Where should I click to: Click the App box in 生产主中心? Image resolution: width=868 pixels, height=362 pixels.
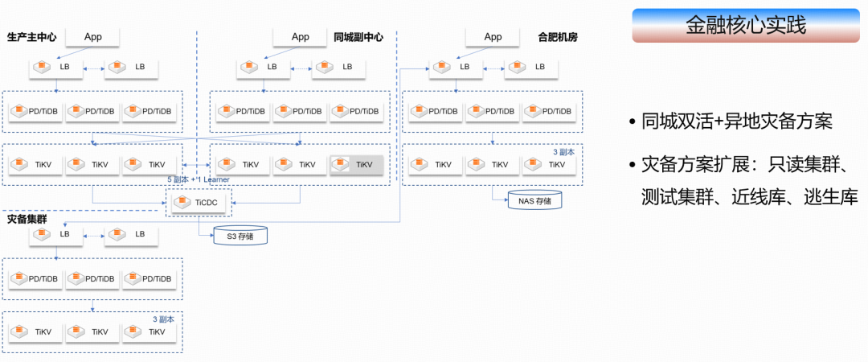tap(93, 37)
